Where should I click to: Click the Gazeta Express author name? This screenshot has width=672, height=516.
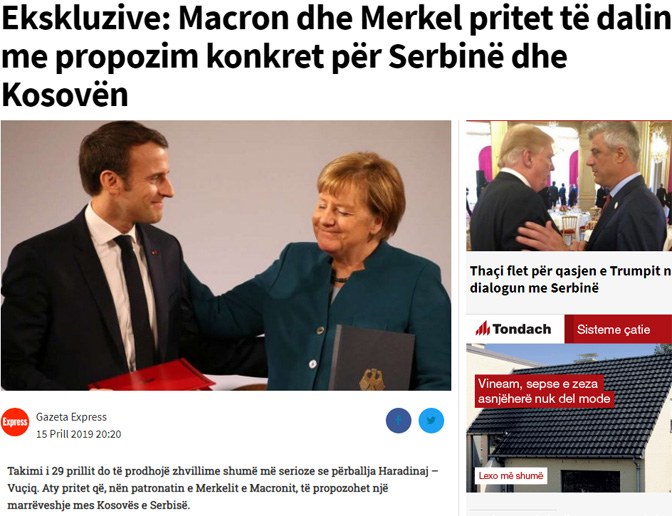click(71, 417)
